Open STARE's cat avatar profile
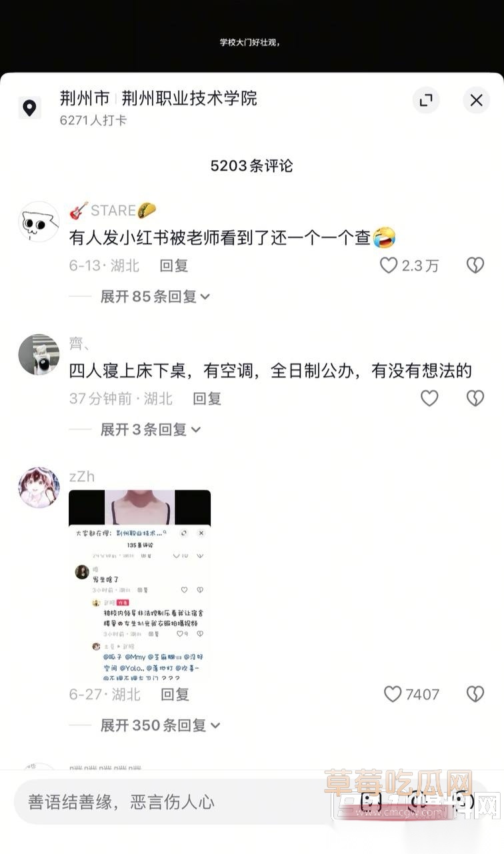The image size is (504, 854). tap(39, 222)
